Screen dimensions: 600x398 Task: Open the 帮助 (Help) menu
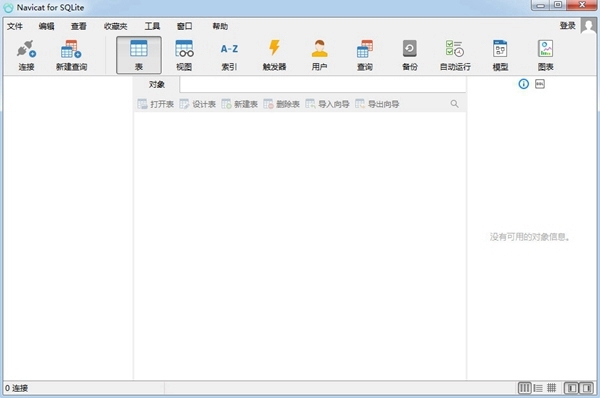coord(220,26)
